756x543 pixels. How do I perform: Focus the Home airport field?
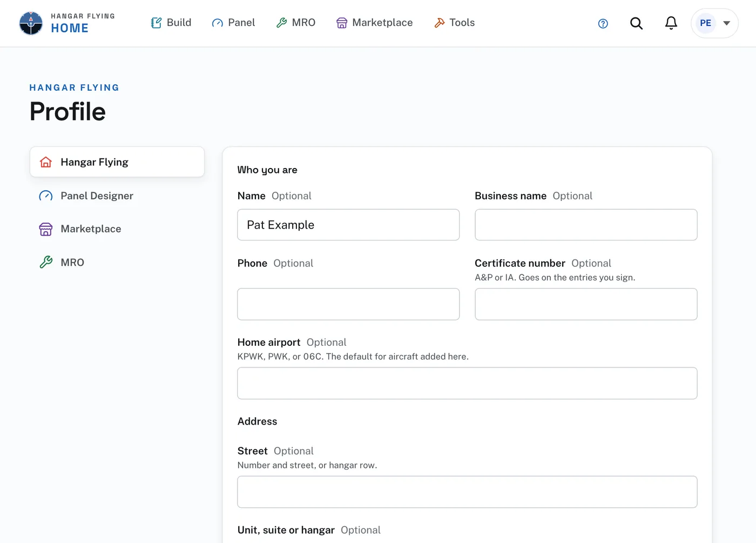[467, 384]
